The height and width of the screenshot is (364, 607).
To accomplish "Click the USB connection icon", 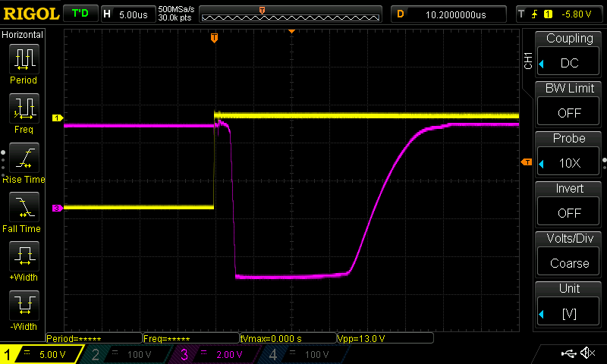I will (x=568, y=353).
